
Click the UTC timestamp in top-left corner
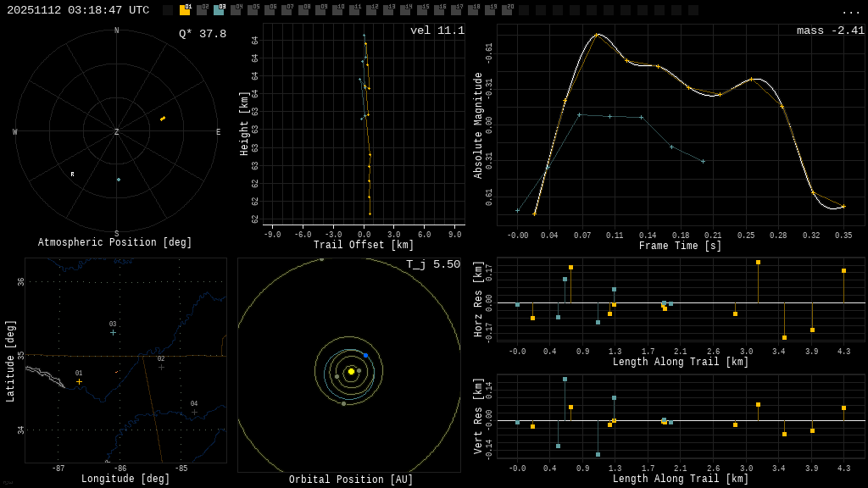pos(78,10)
